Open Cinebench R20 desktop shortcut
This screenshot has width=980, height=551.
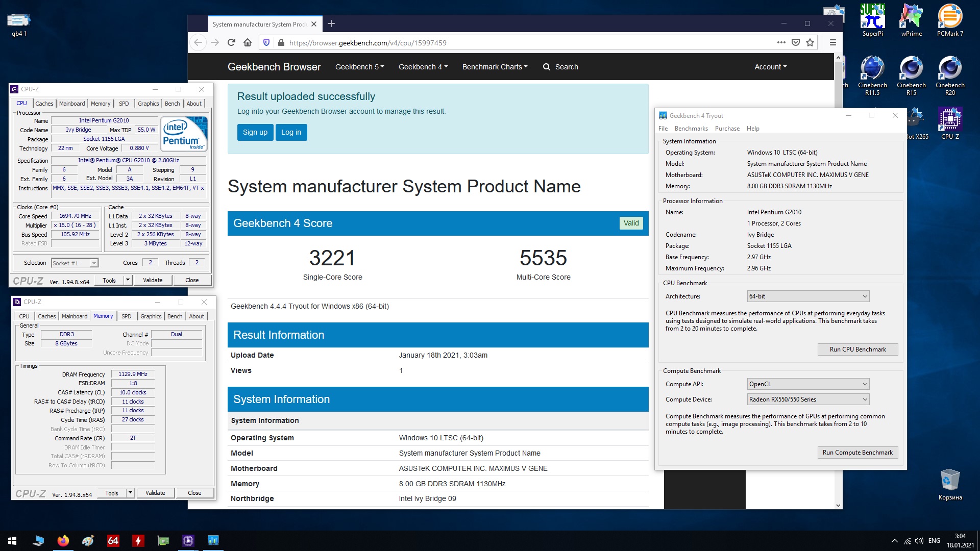[950, 76]
